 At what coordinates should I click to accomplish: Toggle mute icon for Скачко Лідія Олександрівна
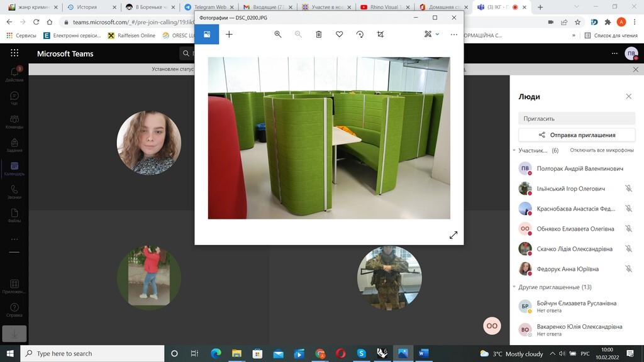628,249
